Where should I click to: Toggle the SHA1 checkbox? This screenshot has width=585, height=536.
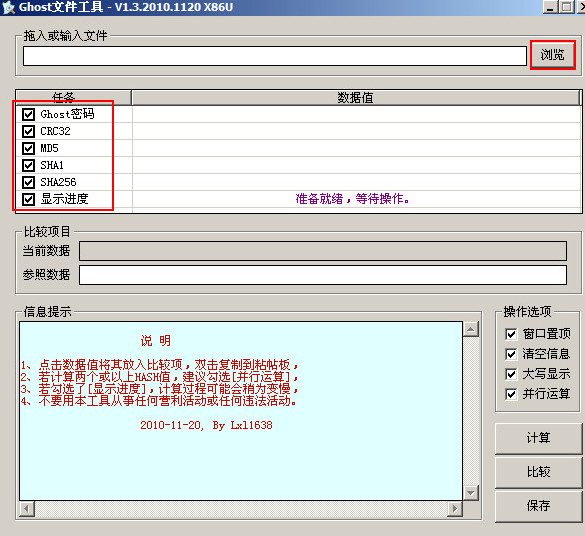pyautogui.click(x=28, y=165)
